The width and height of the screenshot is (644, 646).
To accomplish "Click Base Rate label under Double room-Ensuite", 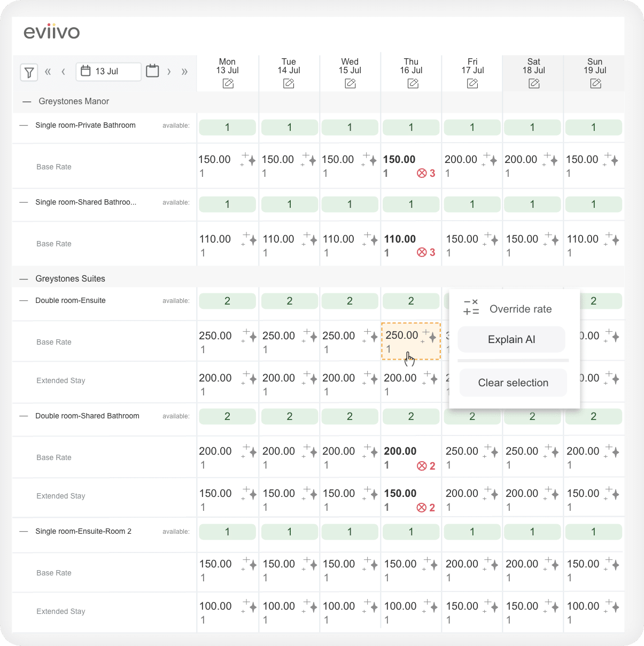I will 54,342.
